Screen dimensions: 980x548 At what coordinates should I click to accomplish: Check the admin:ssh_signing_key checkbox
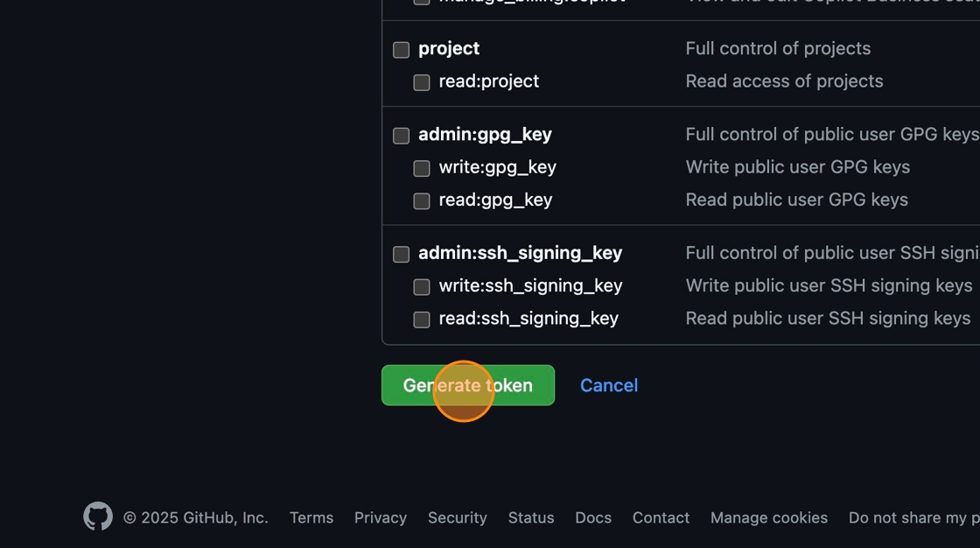[401, 254]
